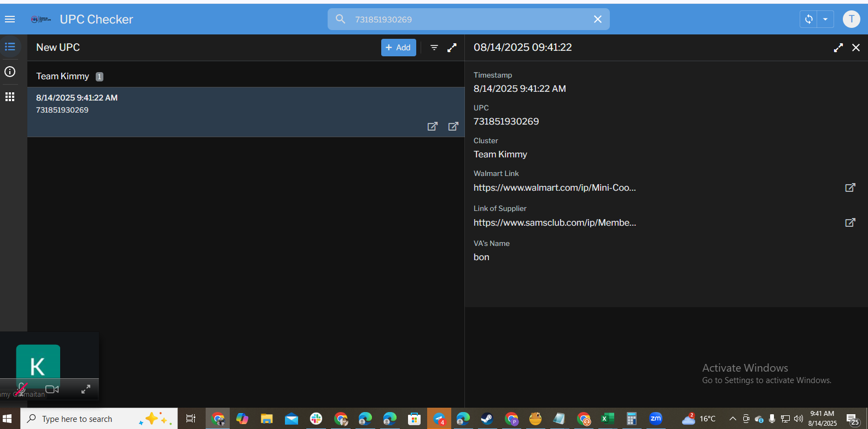
Task: Open the info sidebar icon
Action: pos(10,72)
